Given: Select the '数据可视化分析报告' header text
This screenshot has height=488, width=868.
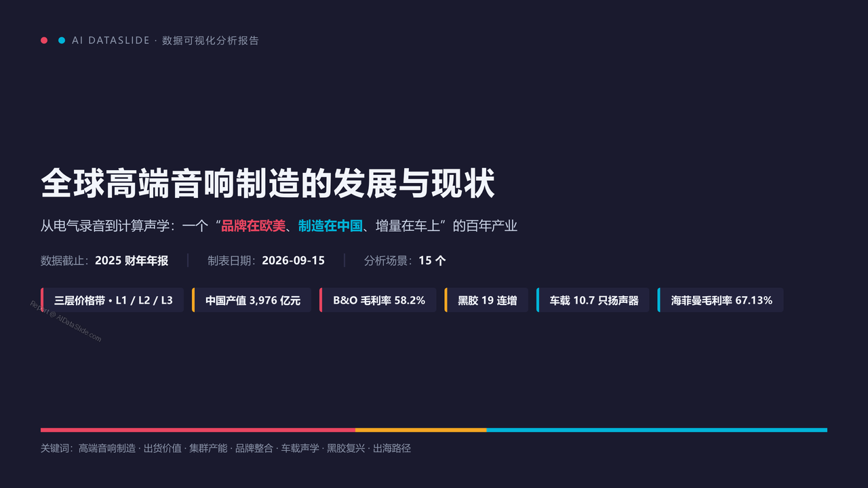Looking at the screenshot, I should (210, 41).
